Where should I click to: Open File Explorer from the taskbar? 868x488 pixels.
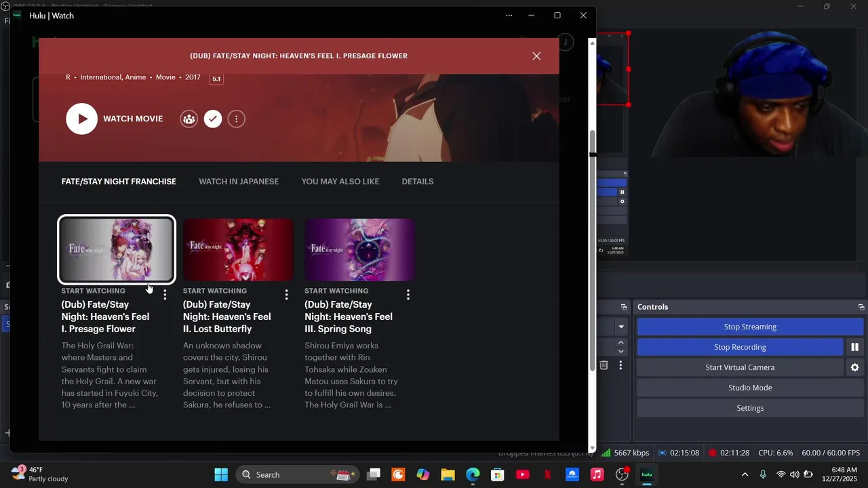pyautogui.click(x=448, y=474)
